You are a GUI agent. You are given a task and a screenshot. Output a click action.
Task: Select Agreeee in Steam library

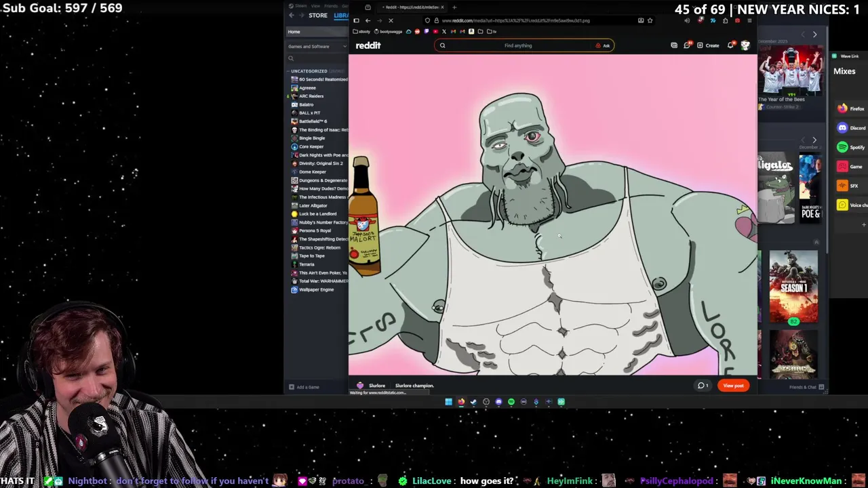point(307,87)
